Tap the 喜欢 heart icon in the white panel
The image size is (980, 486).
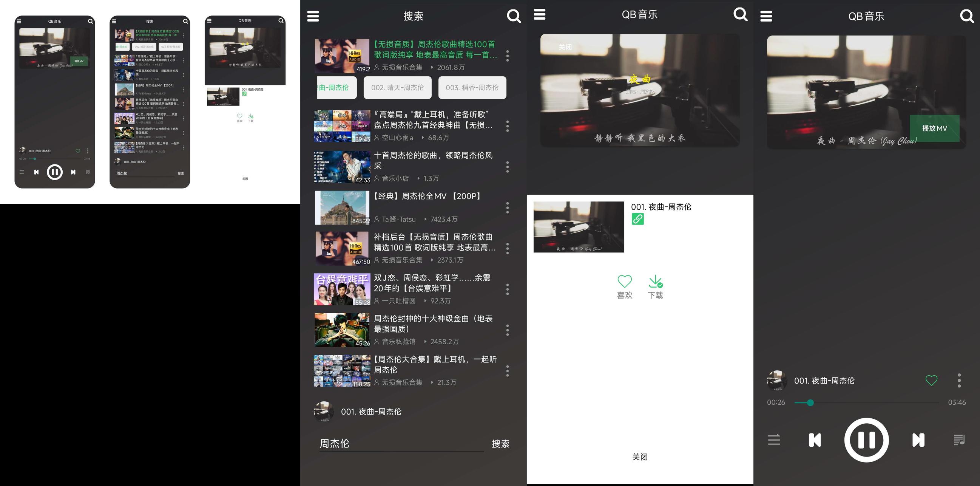[x=624, y=281]
